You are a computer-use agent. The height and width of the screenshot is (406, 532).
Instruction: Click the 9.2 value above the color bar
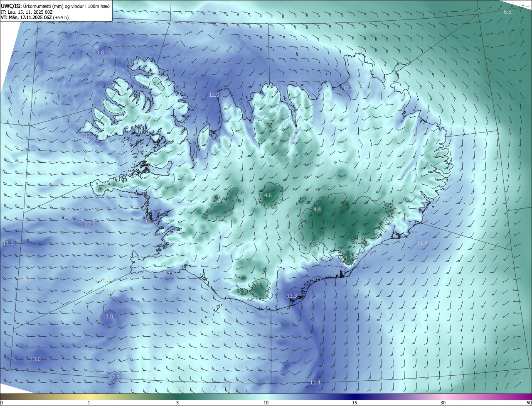click(x=180, y=389)
